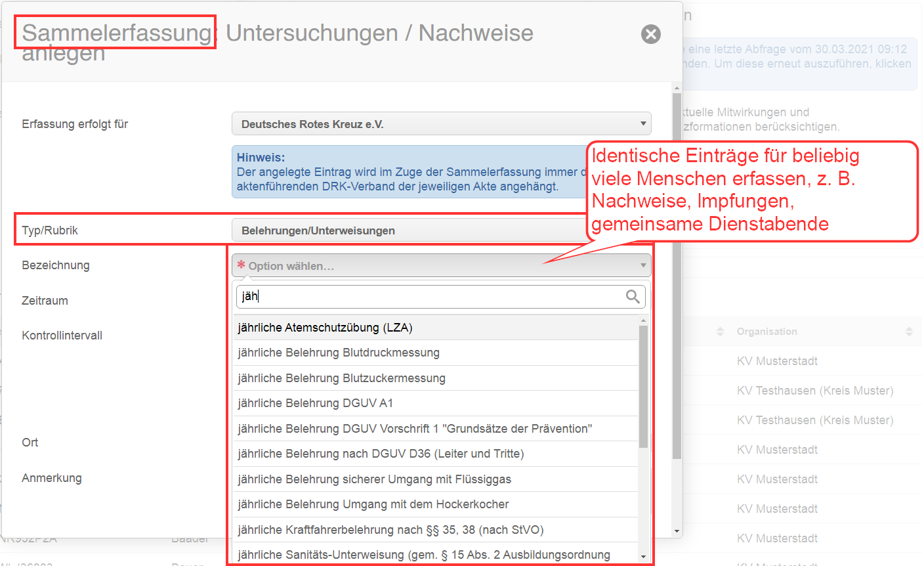924x566 pixels.
Task: Select 'jährliche Belehrung sicherer Umgang mit Flüssiggas'
Action: (x=436, y=479)
